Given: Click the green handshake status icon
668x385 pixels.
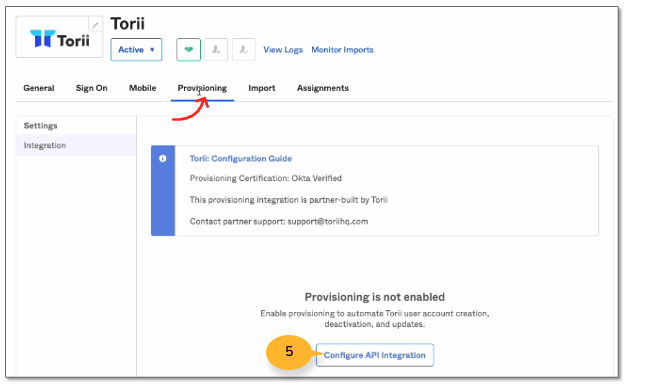Looking at the screenshot, I should [188, 49].
